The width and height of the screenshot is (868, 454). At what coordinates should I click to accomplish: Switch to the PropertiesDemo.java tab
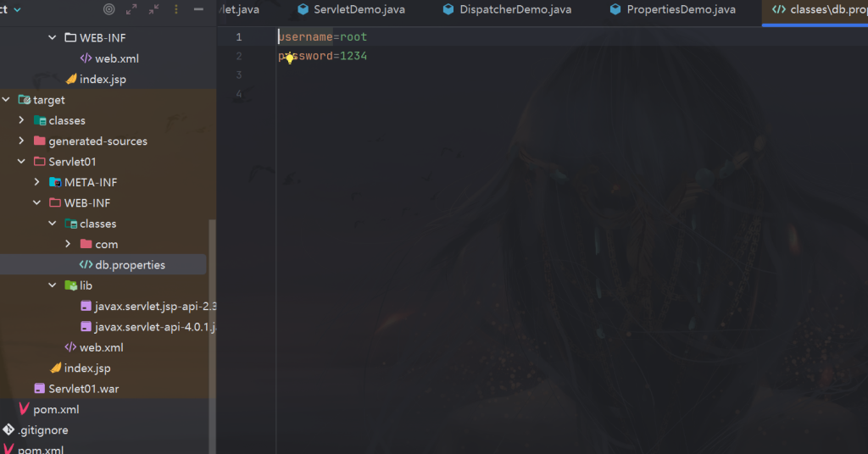coord(671,10)
